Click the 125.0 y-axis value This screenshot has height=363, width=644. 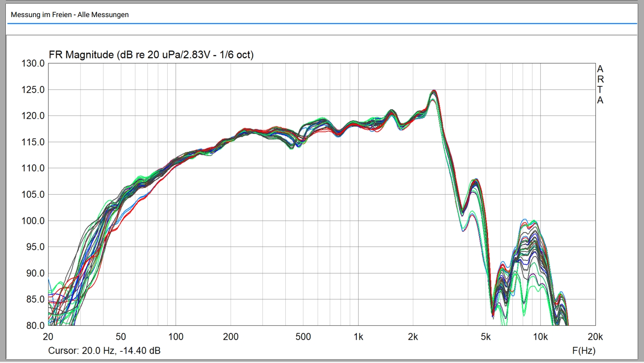click(x=33, y=90)
